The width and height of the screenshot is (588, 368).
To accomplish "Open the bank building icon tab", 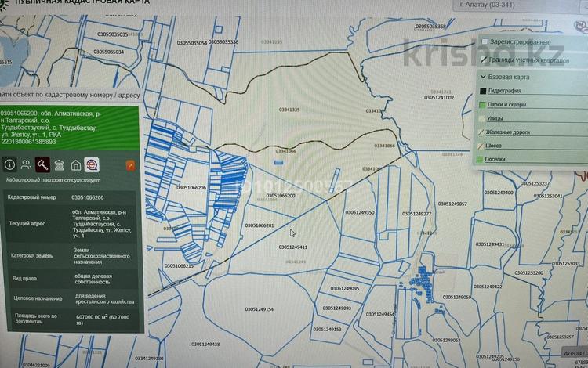I will (x=59, y=164).
